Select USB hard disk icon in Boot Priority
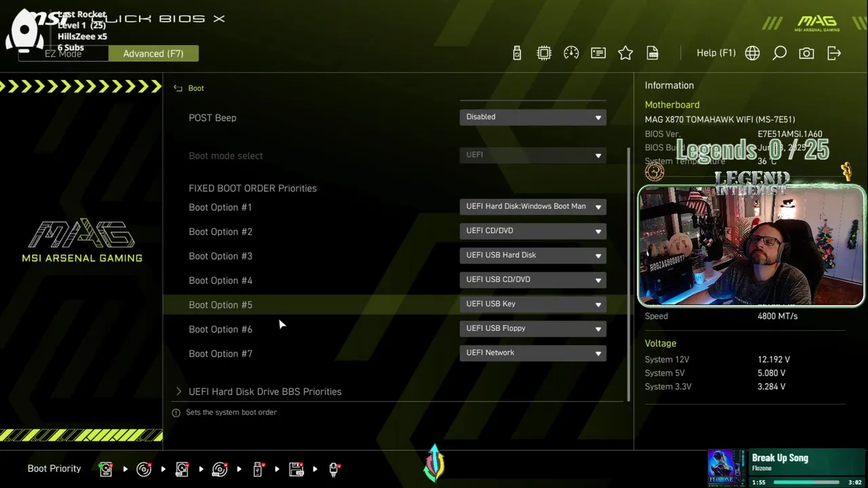 click(182, 468)
